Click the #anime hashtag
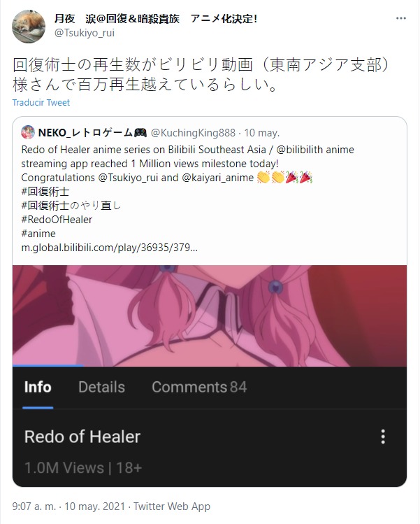 [x=38, y=234]
